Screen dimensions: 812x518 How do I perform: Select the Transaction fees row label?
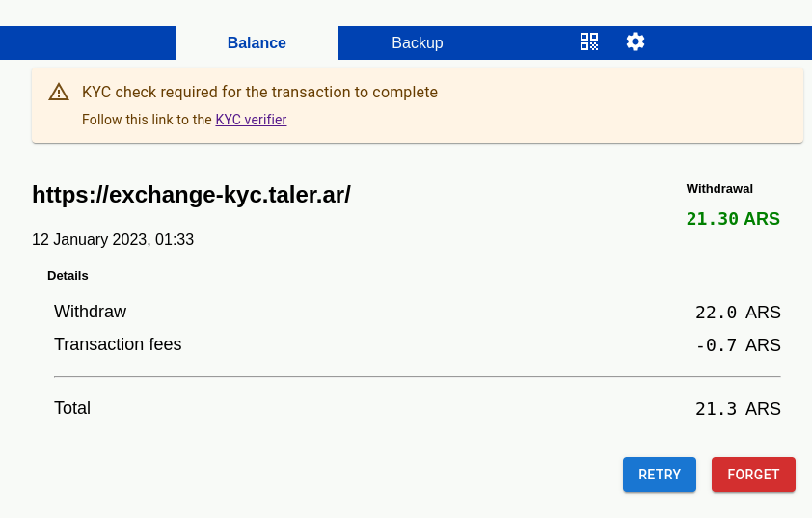tap(118, 344)
